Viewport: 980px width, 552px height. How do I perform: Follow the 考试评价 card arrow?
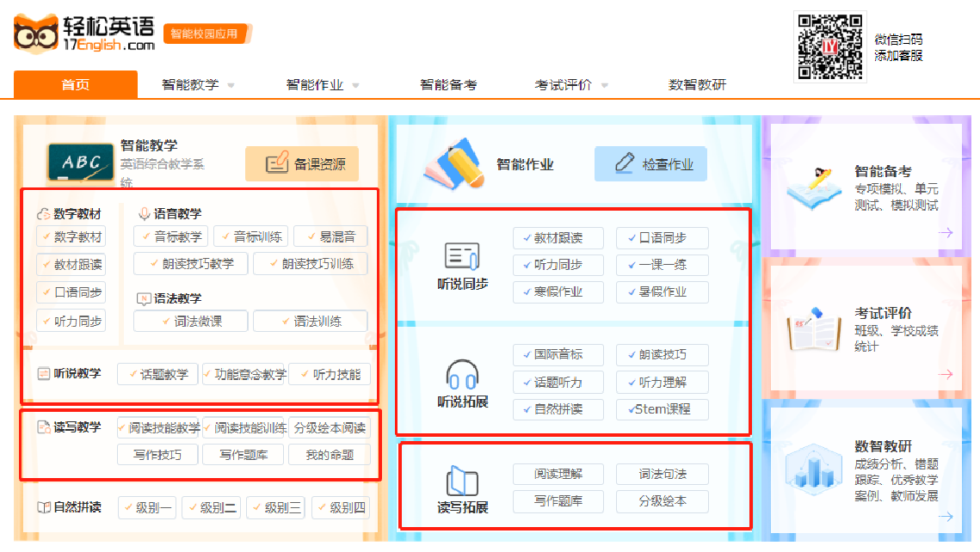946,374
